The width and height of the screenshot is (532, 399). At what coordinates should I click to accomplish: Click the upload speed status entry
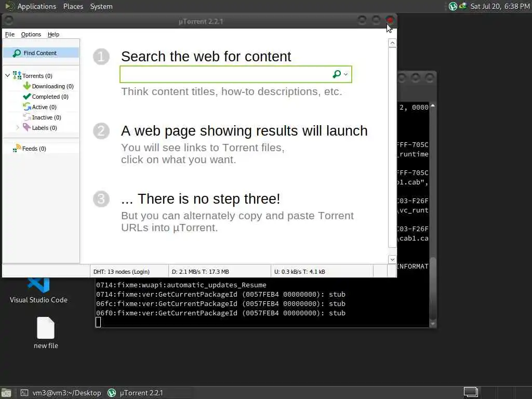300,272
